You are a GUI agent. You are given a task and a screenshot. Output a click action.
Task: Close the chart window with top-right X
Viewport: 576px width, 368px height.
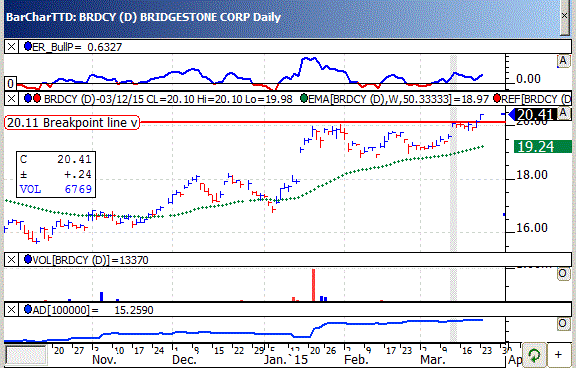[565, 15]
